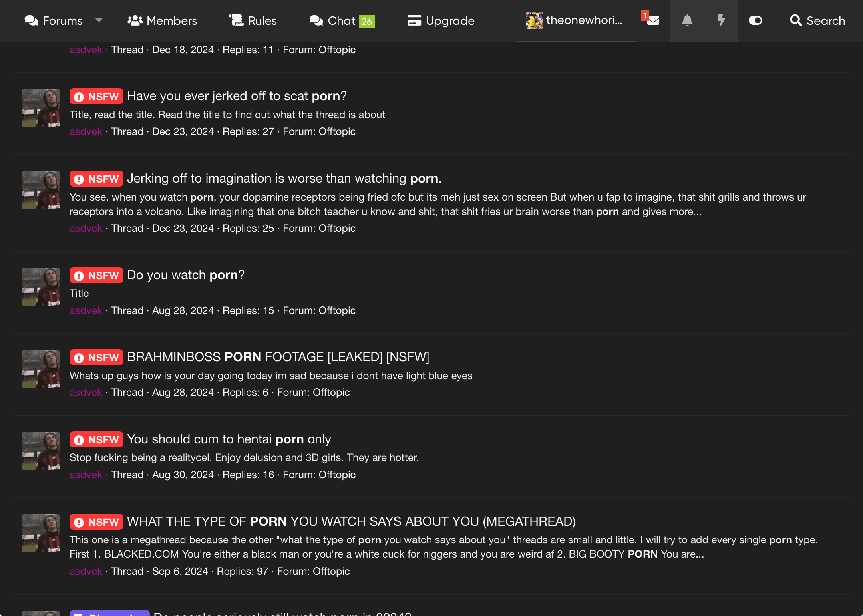Screen dimensions: 863x616
Task: Click the green Chat count badge 26
Action: 366,21
